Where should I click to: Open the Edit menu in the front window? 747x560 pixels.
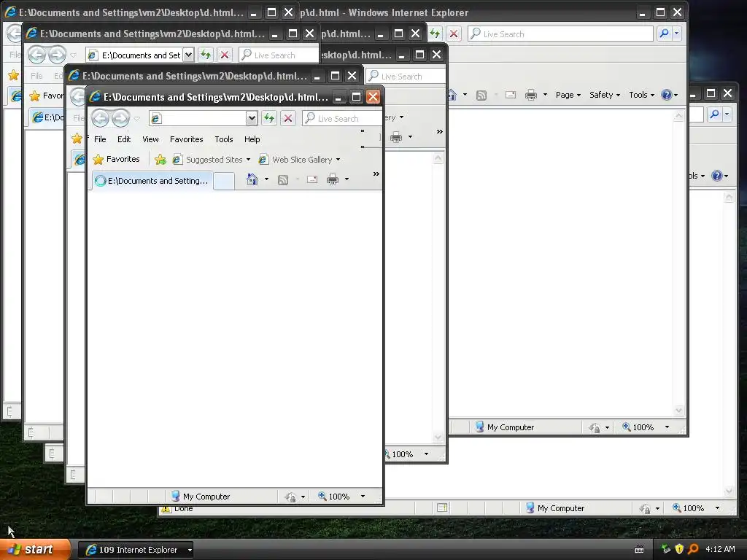coord(124,139)
